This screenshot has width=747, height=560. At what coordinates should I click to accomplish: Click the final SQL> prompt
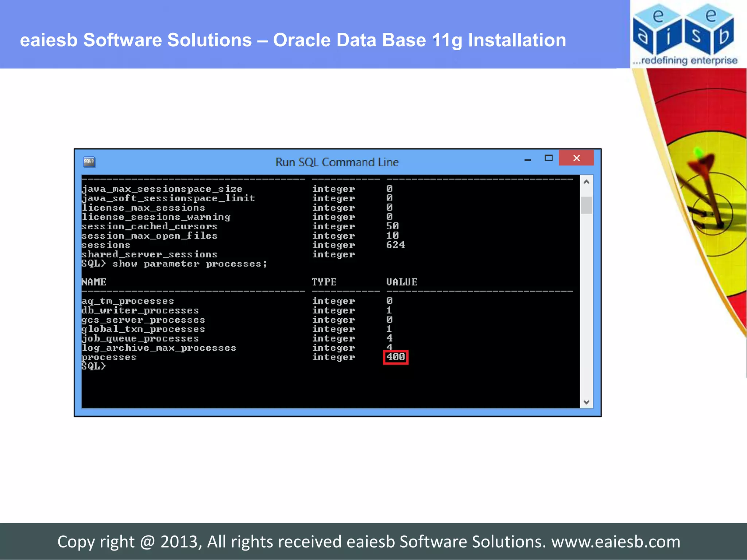point(94,366)
